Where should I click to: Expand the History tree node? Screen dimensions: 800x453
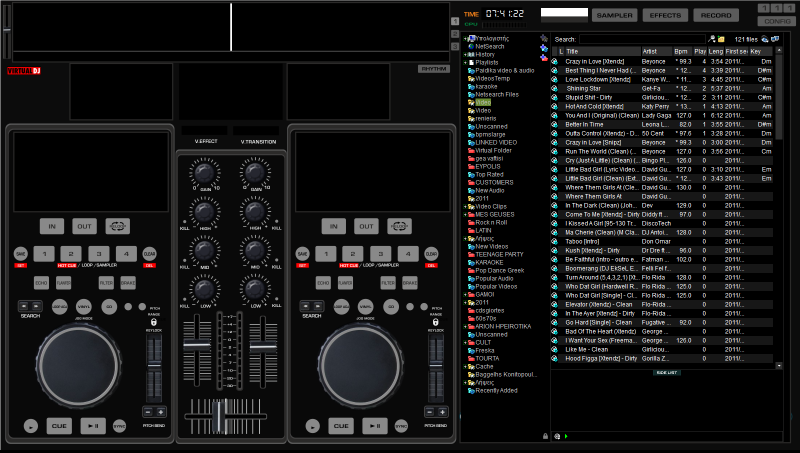point(465,55)
